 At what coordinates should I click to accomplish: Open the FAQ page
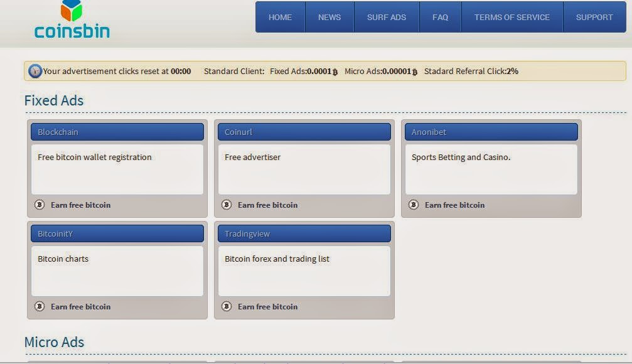click(440, 17)
